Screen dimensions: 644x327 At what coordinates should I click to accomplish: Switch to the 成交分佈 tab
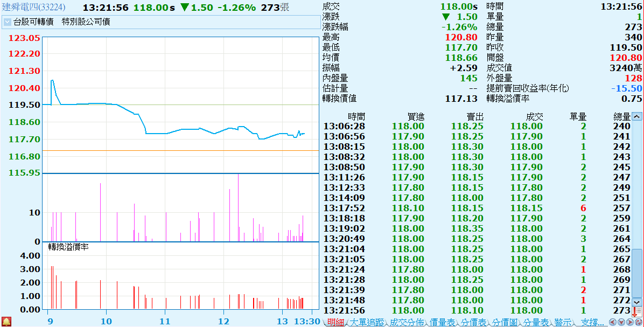click(x=405, y=322)
